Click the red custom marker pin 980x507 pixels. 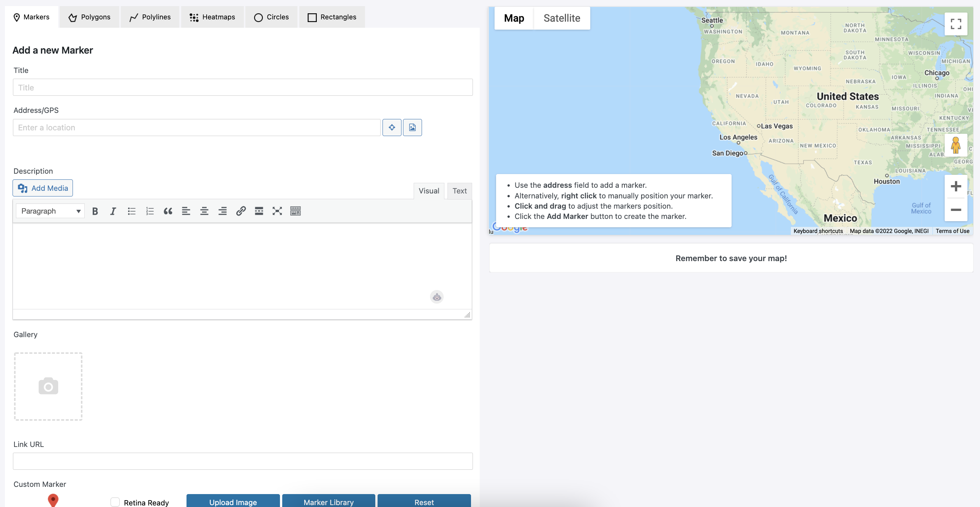pos(53,500)
